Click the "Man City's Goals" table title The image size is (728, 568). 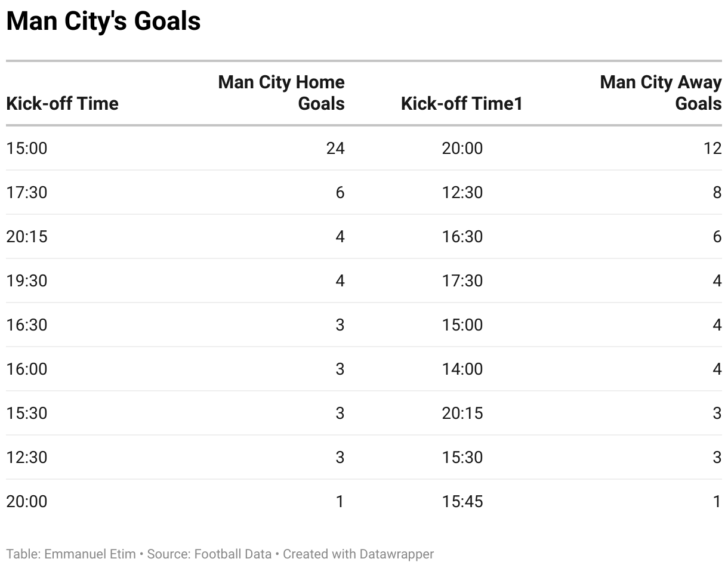click(x=103, y=21)
